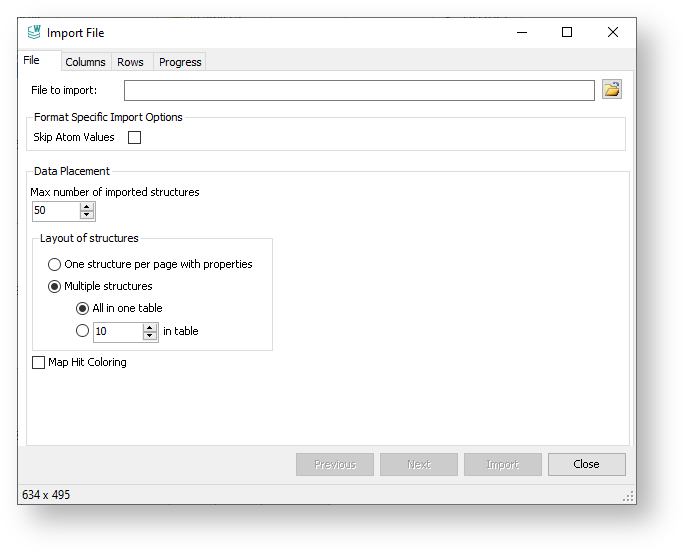The width and height of the screenshot is (685, 553).
Task: Switch to the Columns tab
Action: pyautogui.click(x=85, y=62)
